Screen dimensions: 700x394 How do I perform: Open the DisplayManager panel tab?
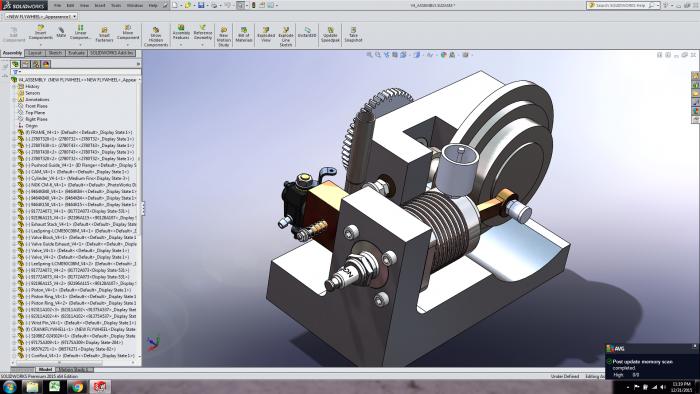(x=46, y=64)
